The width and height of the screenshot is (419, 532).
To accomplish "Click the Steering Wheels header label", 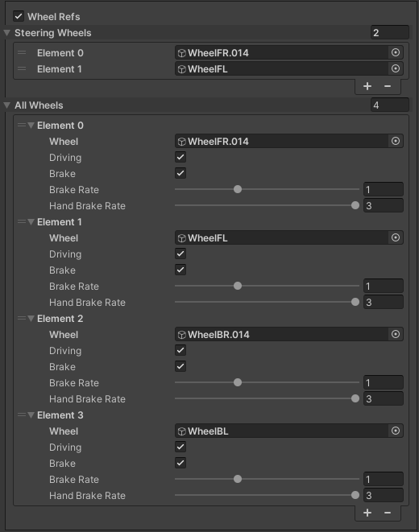I will pyautogui.click(x=53, y=33).
